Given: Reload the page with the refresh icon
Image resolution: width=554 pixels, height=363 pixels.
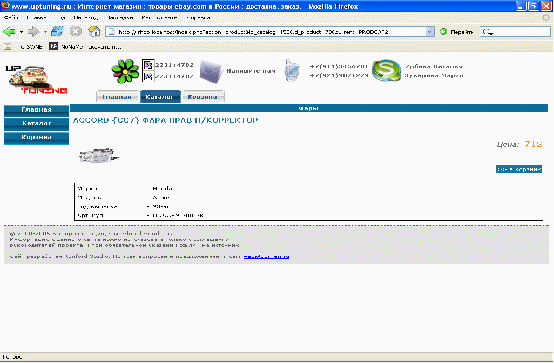Looking at the screenshot, I should point(57,32).
